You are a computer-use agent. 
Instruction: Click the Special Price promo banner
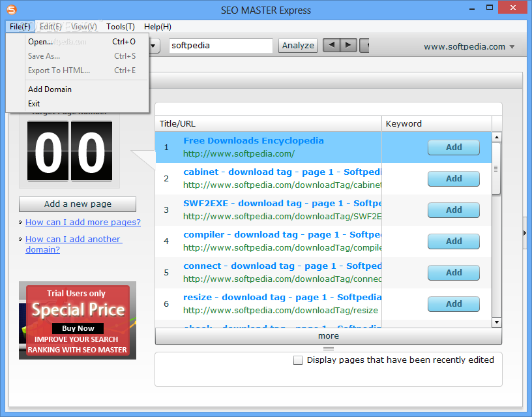(78, 320)
